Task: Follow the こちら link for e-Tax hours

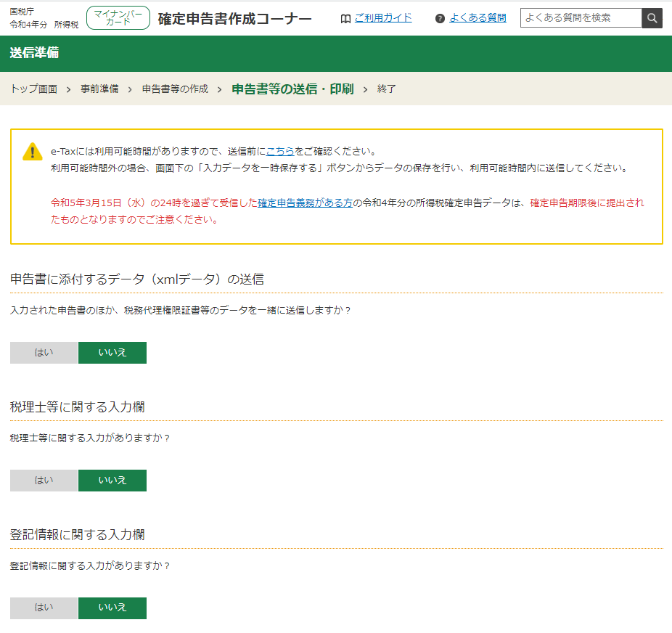Action: pyautogui.click(x=280, y=151)
